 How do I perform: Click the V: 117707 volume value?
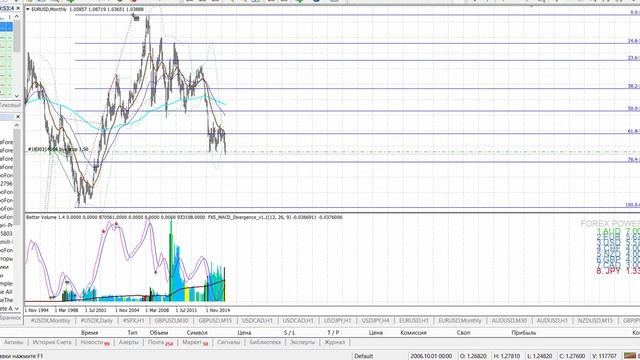[x=604, y=356]
